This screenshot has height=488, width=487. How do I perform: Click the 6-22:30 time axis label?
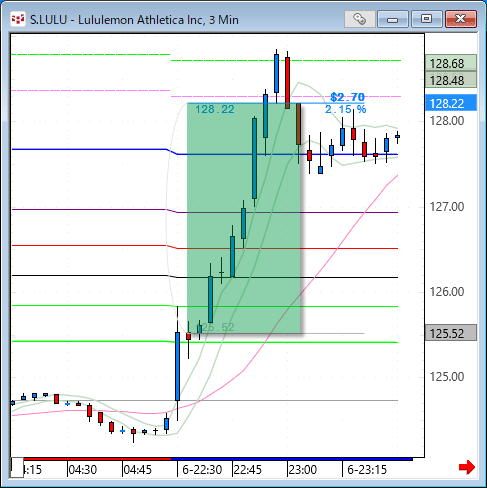coord(202,470)
